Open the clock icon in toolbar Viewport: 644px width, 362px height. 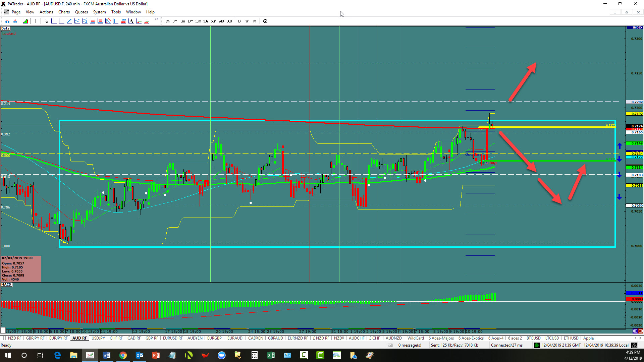[x=265, y=21]
